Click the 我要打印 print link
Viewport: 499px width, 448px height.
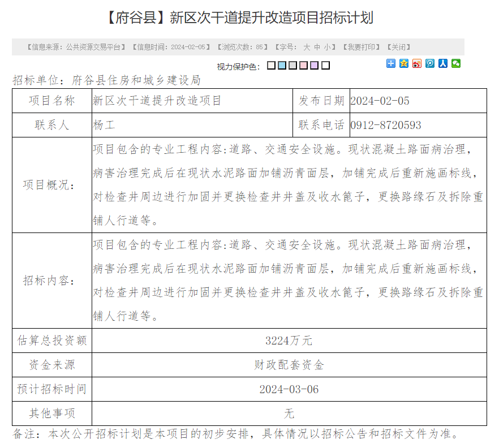coord(362,48)
